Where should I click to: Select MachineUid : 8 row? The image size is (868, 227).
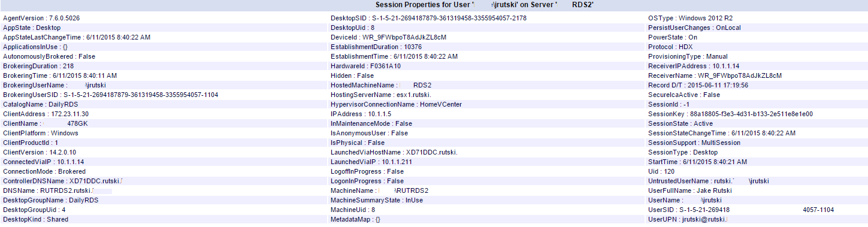pos(353,210)
